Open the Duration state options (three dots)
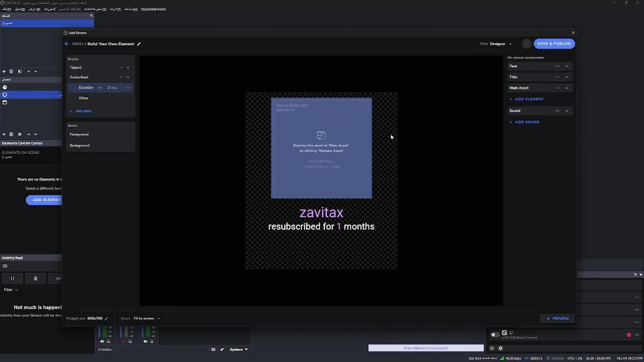The height and width of the screenshot is (362, 644). tap(128, 88)
